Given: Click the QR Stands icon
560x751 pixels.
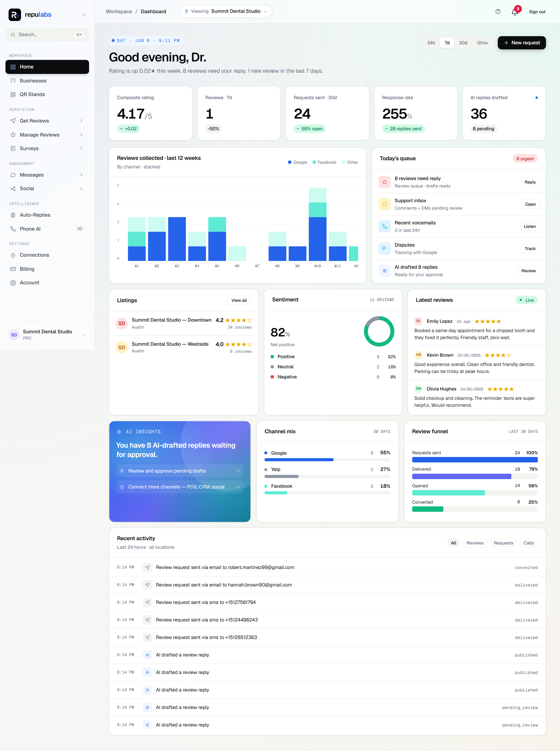Looking at the screenshot, I should [13, 94].
